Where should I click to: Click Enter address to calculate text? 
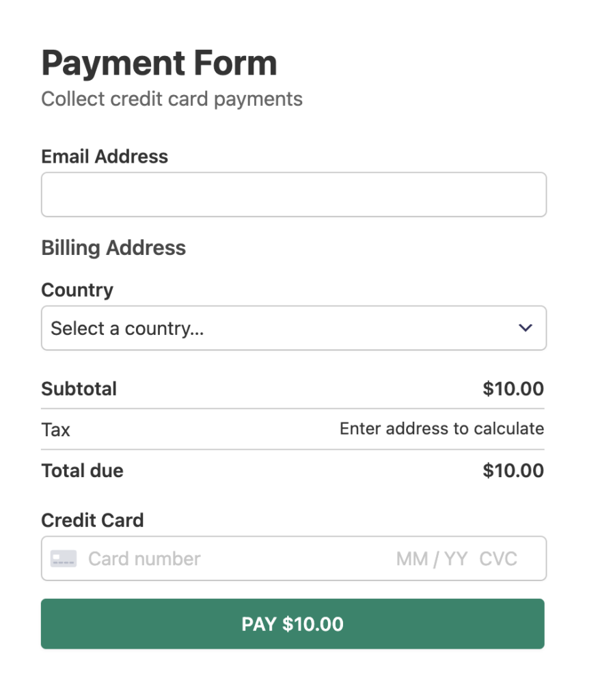click(x=441, y=429)
